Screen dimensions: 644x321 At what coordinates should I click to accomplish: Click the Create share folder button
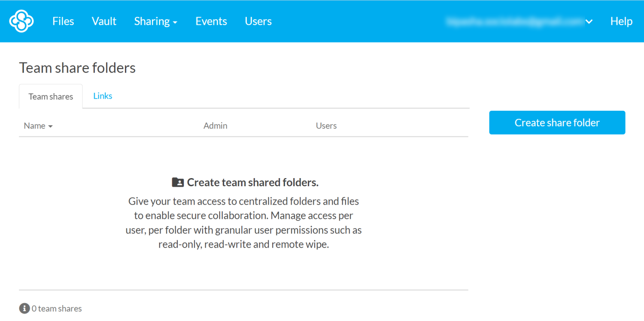(557, 122)
